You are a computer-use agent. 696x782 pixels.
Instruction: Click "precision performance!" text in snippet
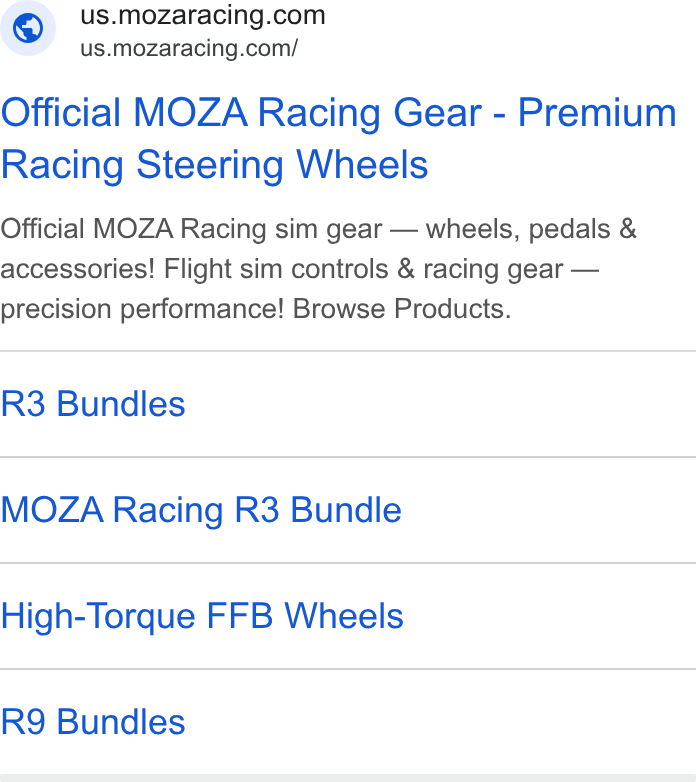click(142, 309)
